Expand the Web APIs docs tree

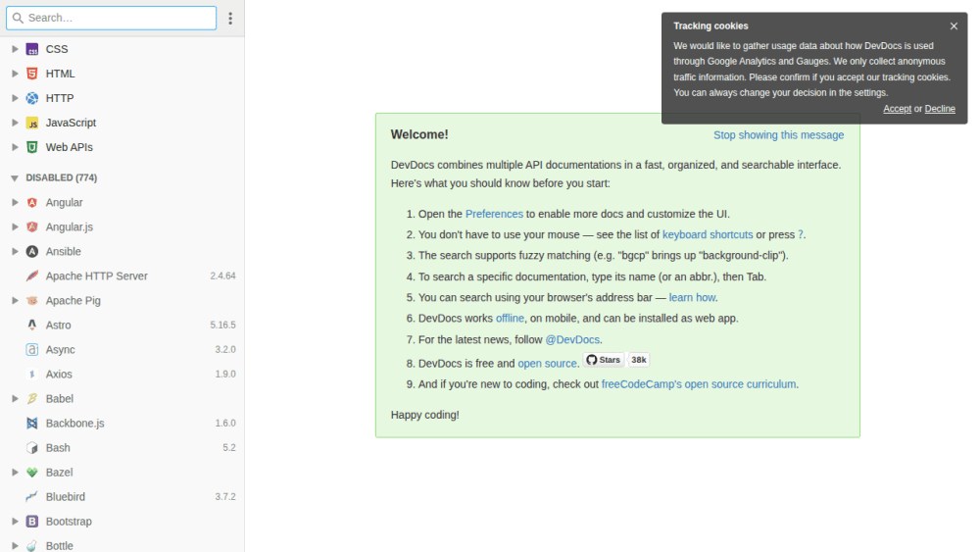click(x=15, y=147)
